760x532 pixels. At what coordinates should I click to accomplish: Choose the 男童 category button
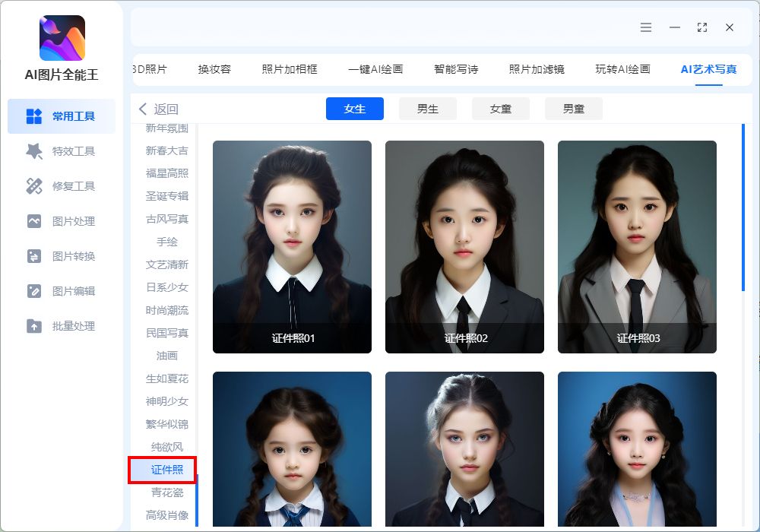[574, 109]
